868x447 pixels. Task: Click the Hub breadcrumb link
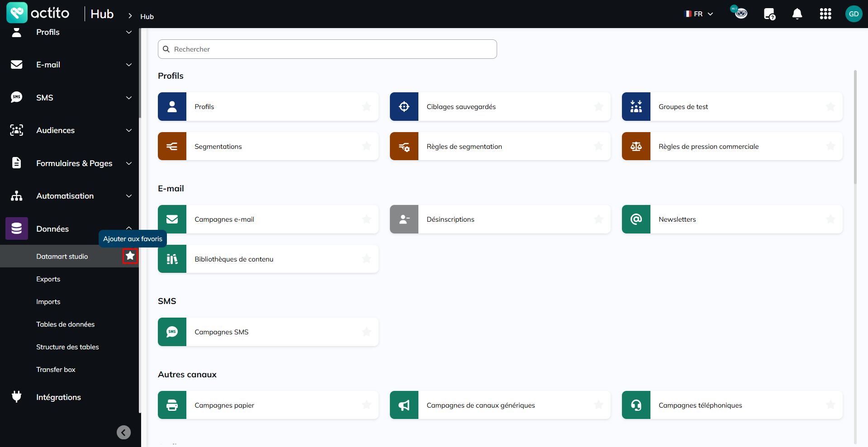point(147,16)
